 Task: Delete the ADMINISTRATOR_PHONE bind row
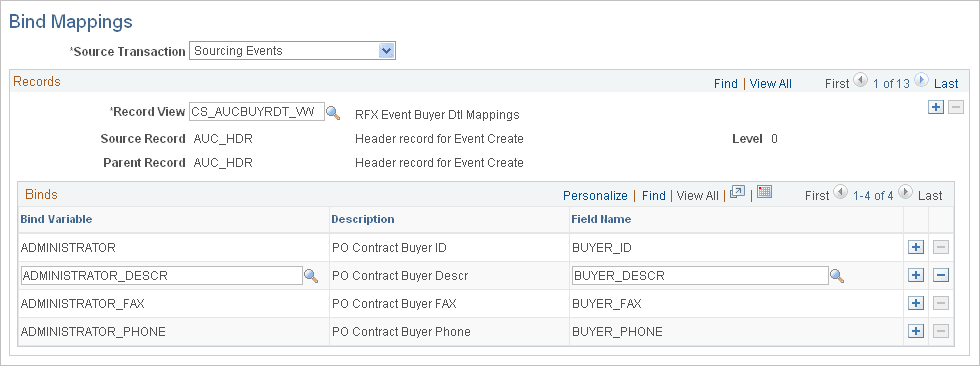941,332
